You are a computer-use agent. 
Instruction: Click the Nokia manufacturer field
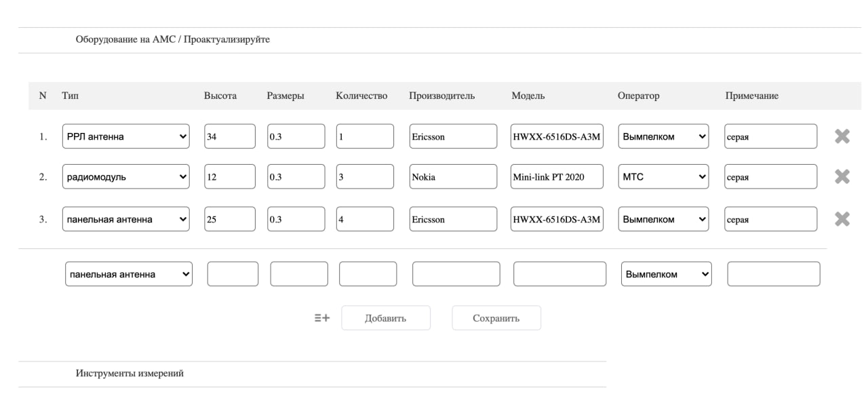coord(453,177)
